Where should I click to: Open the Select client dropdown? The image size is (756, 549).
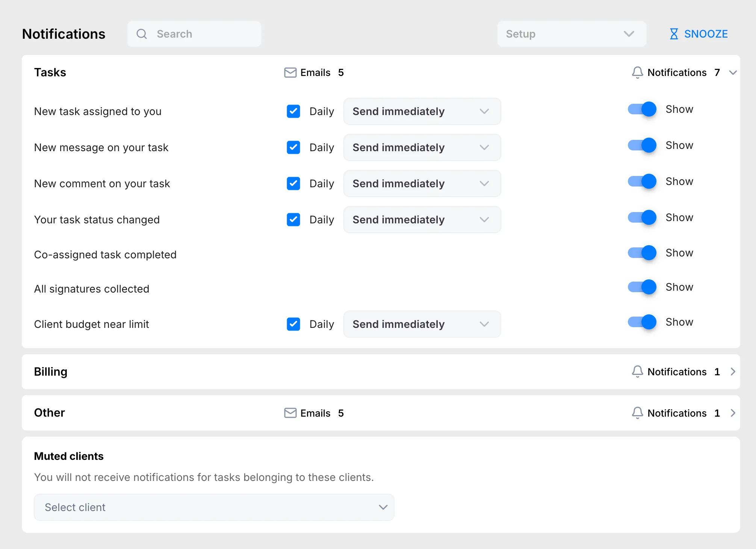click(x=214, y=507)
